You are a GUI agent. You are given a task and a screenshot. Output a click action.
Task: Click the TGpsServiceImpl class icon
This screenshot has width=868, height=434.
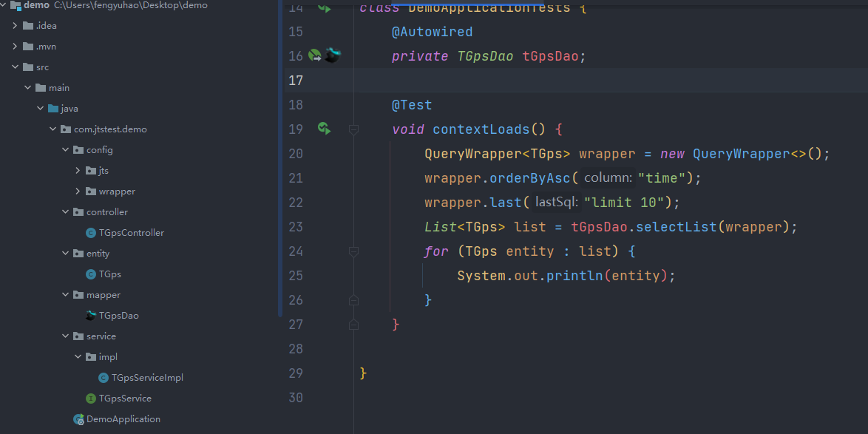point(103,377)
